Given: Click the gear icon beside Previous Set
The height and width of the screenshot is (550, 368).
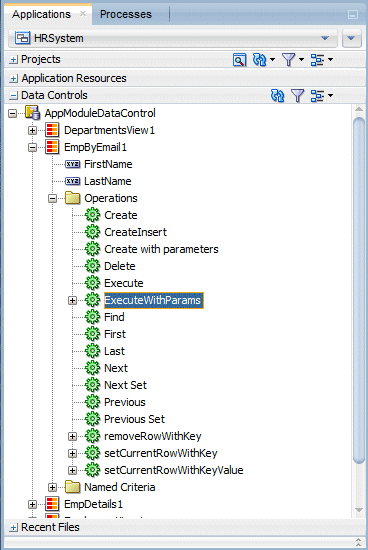Looking at the screenshot, I should pos(93,419).
